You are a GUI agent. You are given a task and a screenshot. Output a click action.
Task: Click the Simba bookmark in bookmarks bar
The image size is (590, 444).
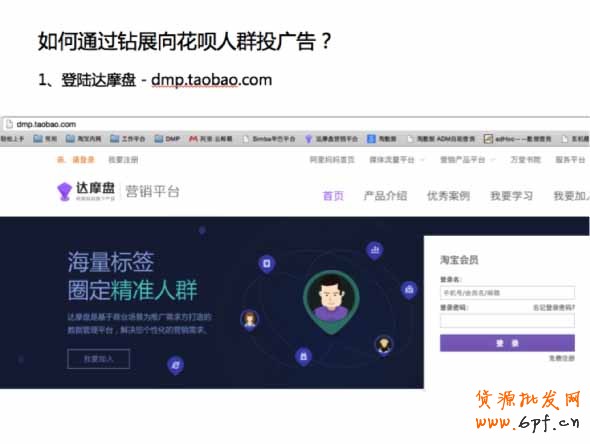point(269,139)
